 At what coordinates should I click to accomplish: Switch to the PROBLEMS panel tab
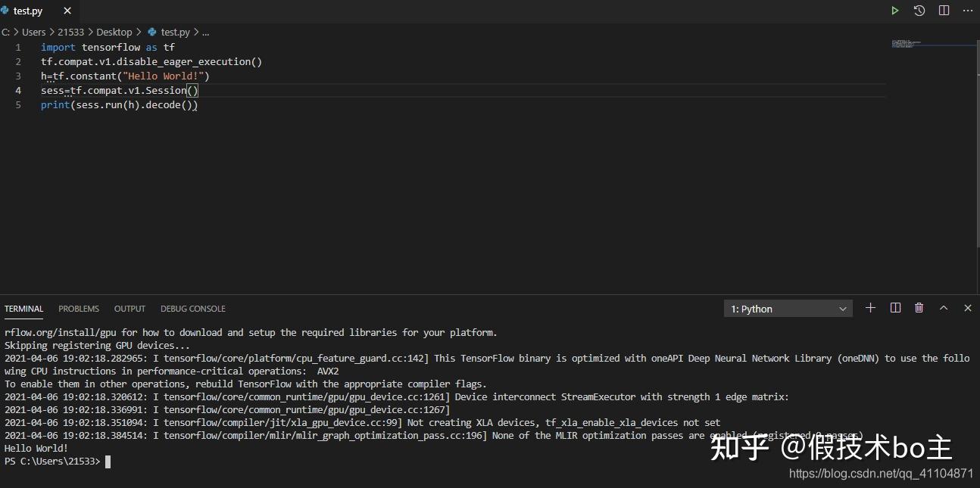tap(79, 309)
